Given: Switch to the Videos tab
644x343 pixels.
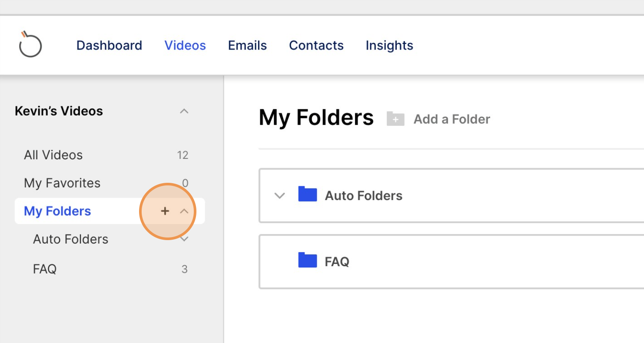Looking at the screenshot, I should (x=185, y=45).
